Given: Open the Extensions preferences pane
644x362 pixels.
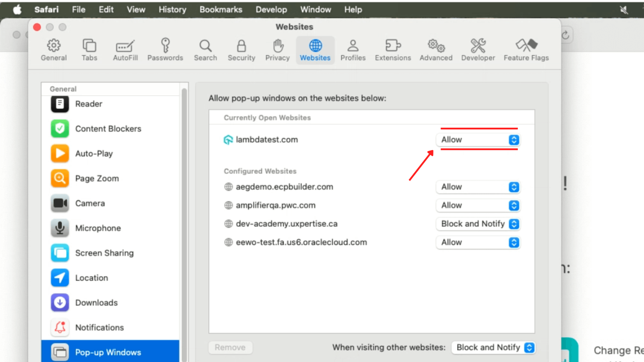Looking at the screenshot, I should pyautogui.click(x=393, y=50).
